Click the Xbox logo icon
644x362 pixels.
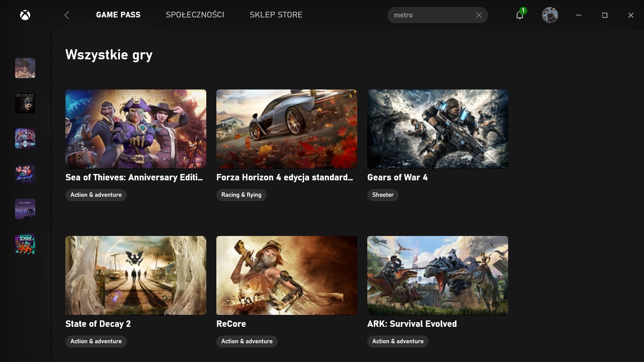(x=25, y=15)
